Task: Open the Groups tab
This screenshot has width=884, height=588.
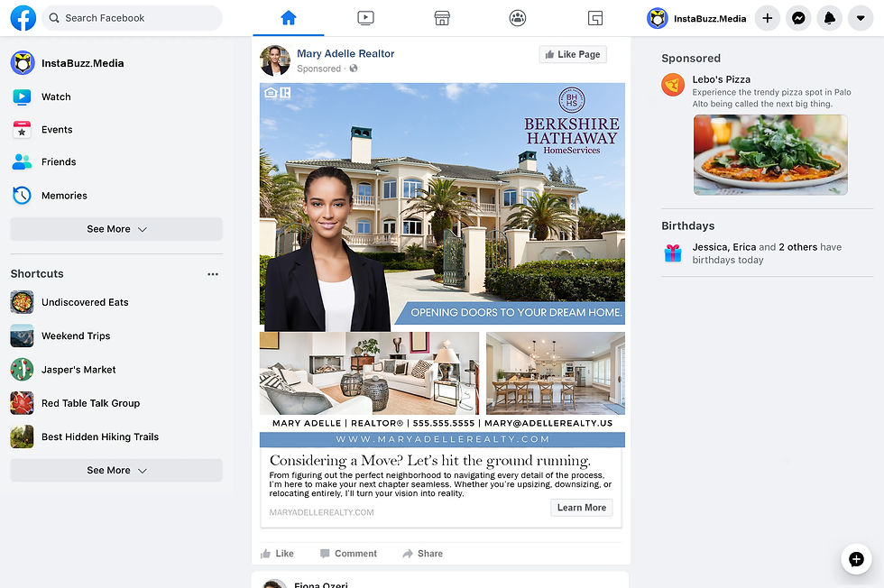Action: click(x=518, y=18)
